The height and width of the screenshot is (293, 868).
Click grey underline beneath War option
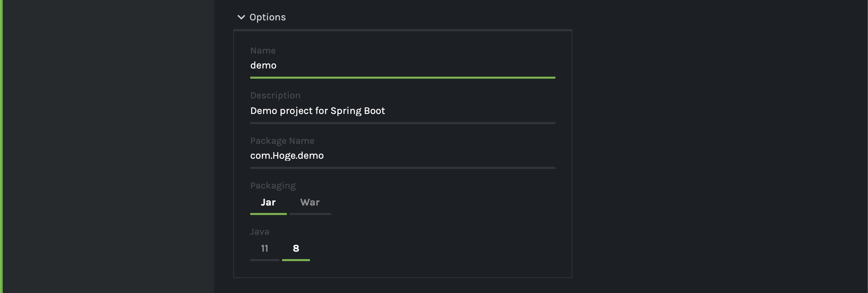point(310,214)
